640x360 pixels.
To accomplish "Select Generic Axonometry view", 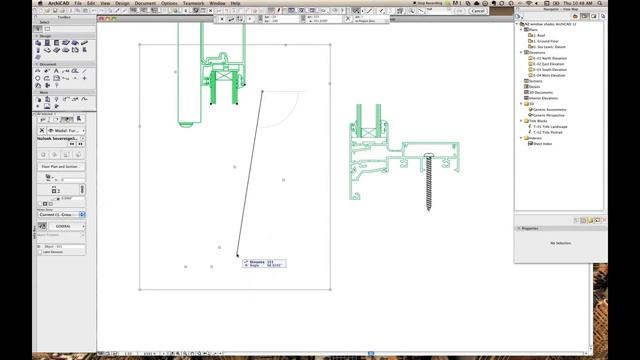I will pyautogui.click(x=548, y=109).
